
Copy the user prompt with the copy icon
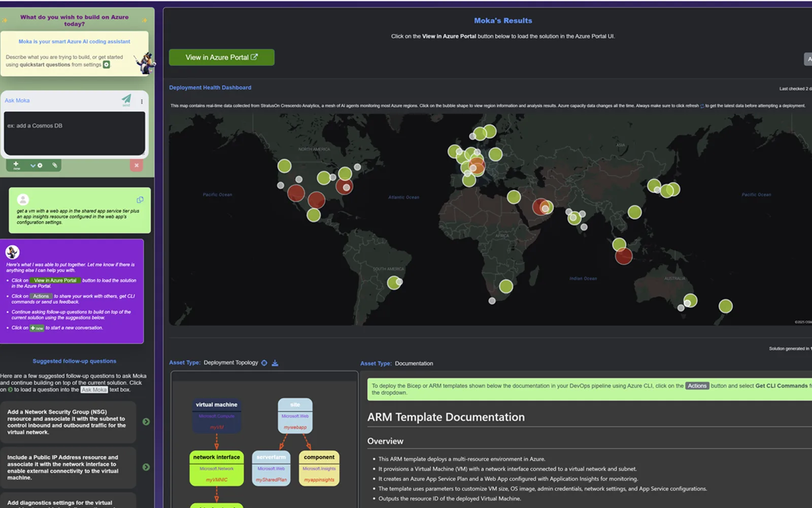pyautogui.click(x=140, y=200)
